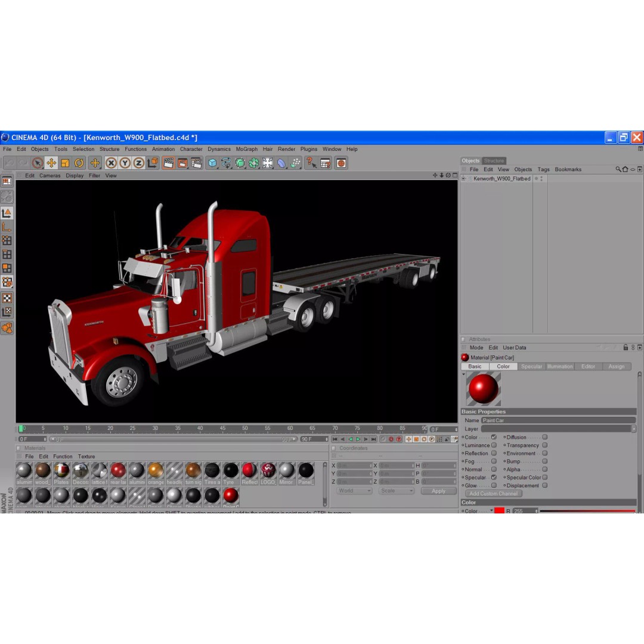Screen dimensions: 644x644
Task: Toggle the Y axis lock
Action: (x=125, y=163)
